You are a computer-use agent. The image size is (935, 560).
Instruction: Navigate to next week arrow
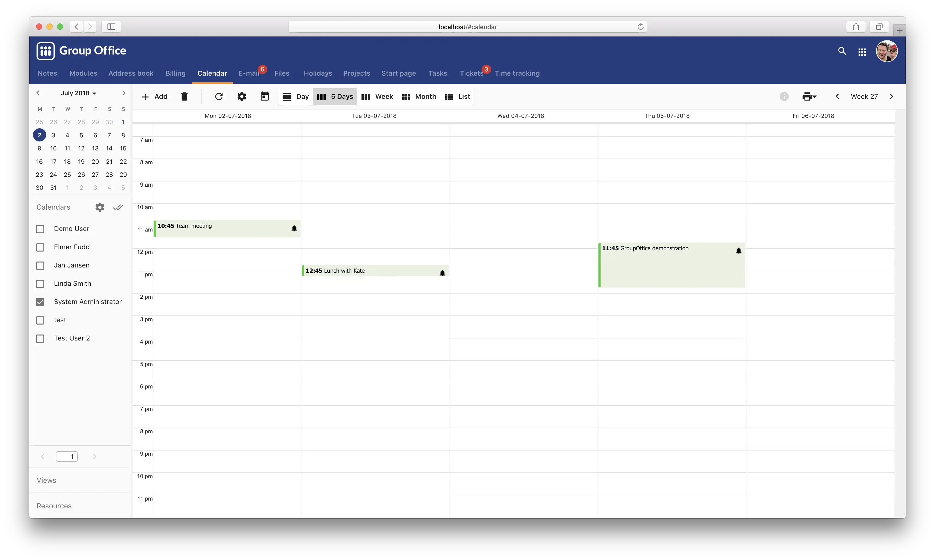892,96
